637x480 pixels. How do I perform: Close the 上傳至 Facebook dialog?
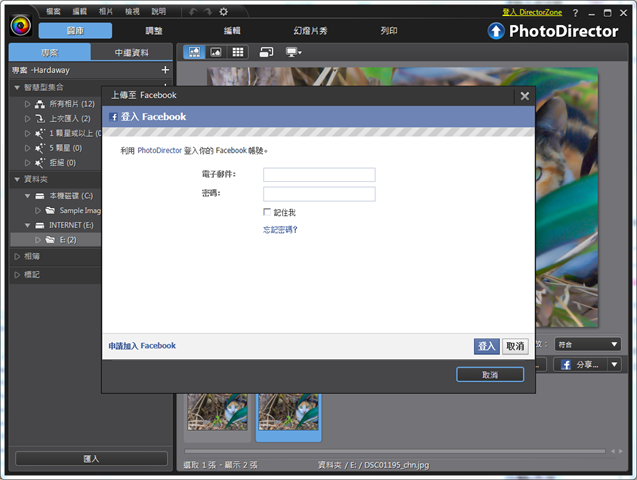(524, 96)
